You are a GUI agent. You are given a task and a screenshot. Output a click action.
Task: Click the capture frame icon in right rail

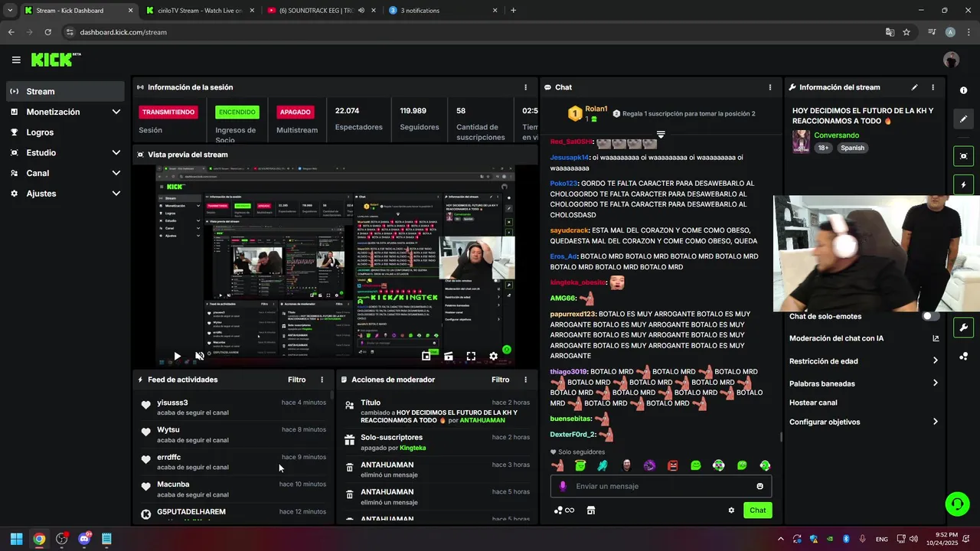[x=963, y=156]
